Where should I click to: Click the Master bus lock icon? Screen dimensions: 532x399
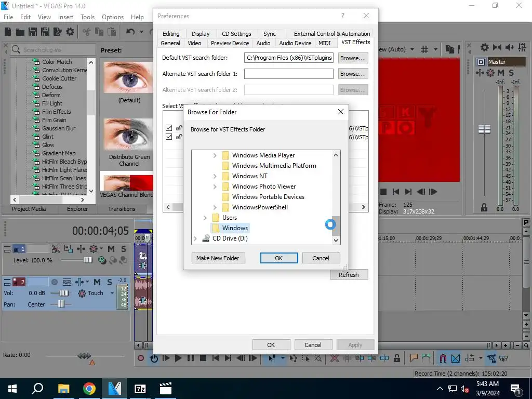[x=484, y=207]
